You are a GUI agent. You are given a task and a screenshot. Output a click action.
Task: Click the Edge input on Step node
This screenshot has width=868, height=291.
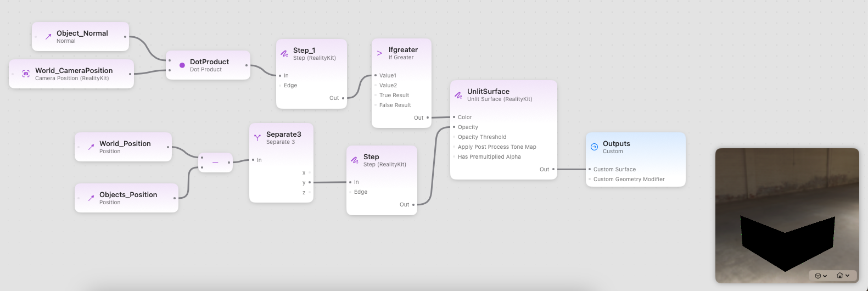[350, 192]
